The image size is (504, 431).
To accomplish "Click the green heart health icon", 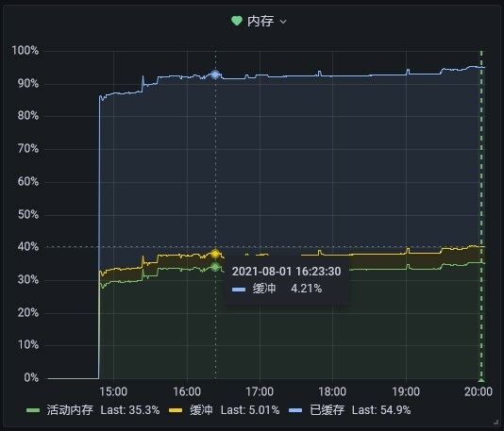I will 237,21.
